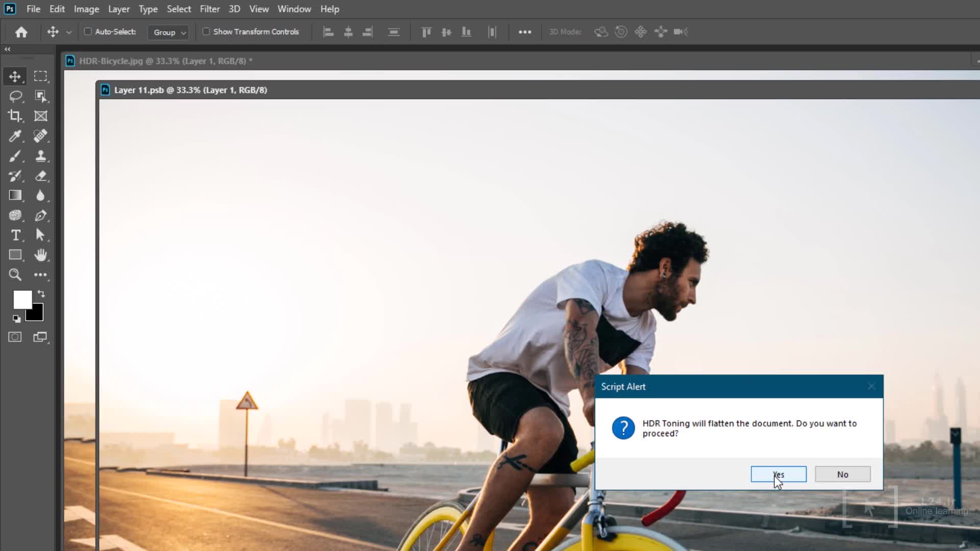The width and height of the screenshot is (980, 551).
Task: Select the Eyedropper tool
Action: pos(15,136)
